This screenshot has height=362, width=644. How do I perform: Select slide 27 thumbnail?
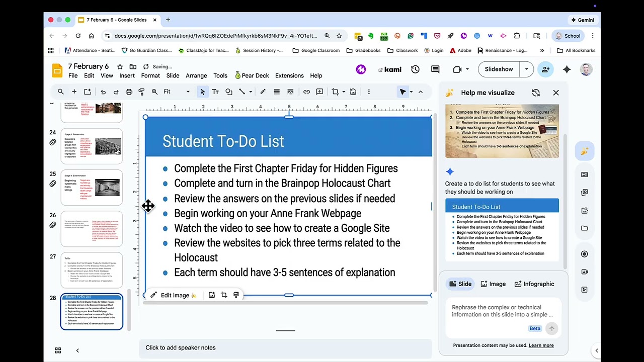(92, 271)
